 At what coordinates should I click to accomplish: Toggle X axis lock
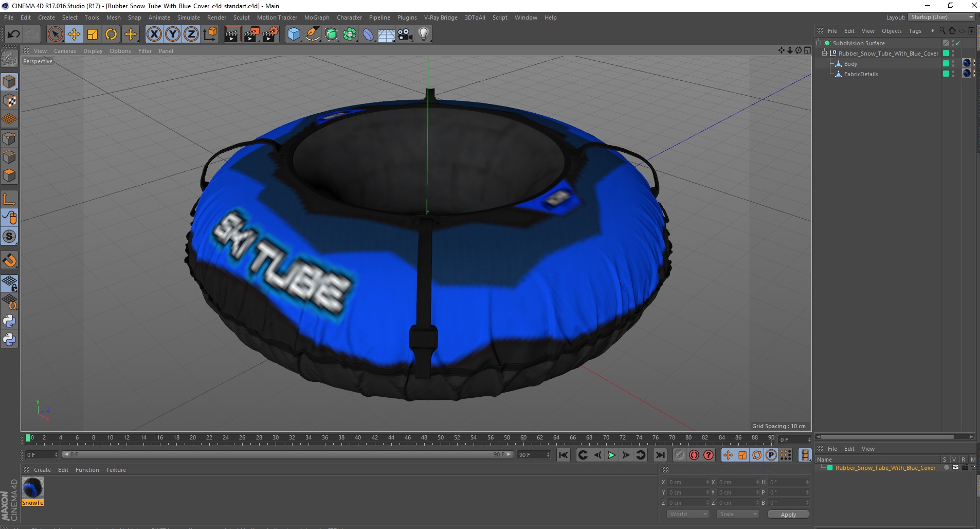point(154,34)
